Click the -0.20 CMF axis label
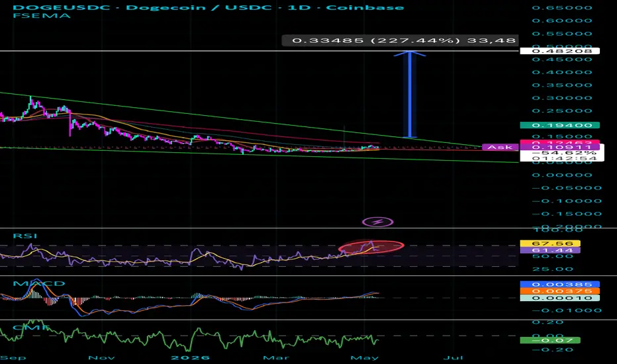 553,350
